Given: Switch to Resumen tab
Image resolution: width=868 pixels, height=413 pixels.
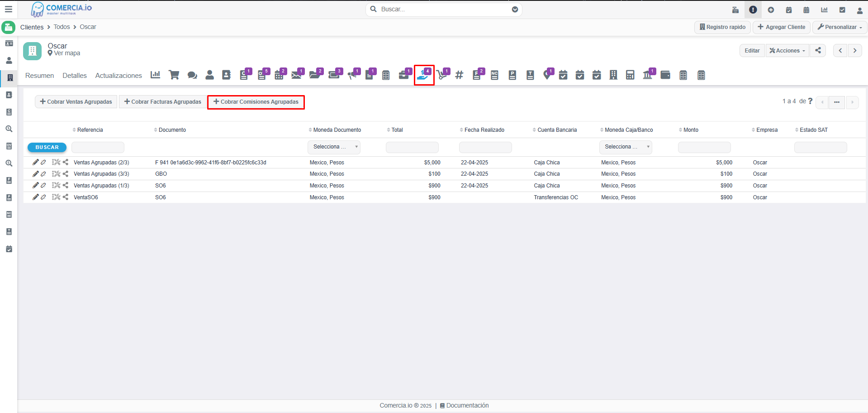Looking at the screenshot, I should tap(39, 76).
